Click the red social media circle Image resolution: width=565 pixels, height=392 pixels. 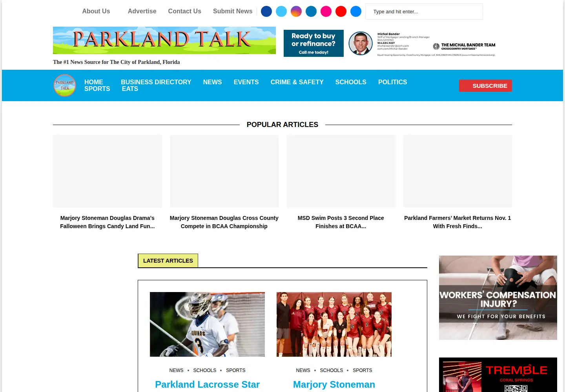click(341, 11)
